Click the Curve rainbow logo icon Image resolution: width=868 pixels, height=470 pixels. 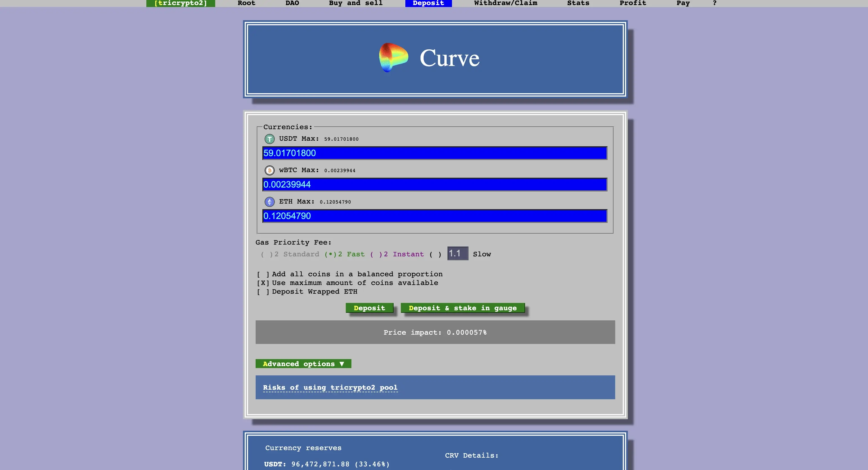click(393, 58)
